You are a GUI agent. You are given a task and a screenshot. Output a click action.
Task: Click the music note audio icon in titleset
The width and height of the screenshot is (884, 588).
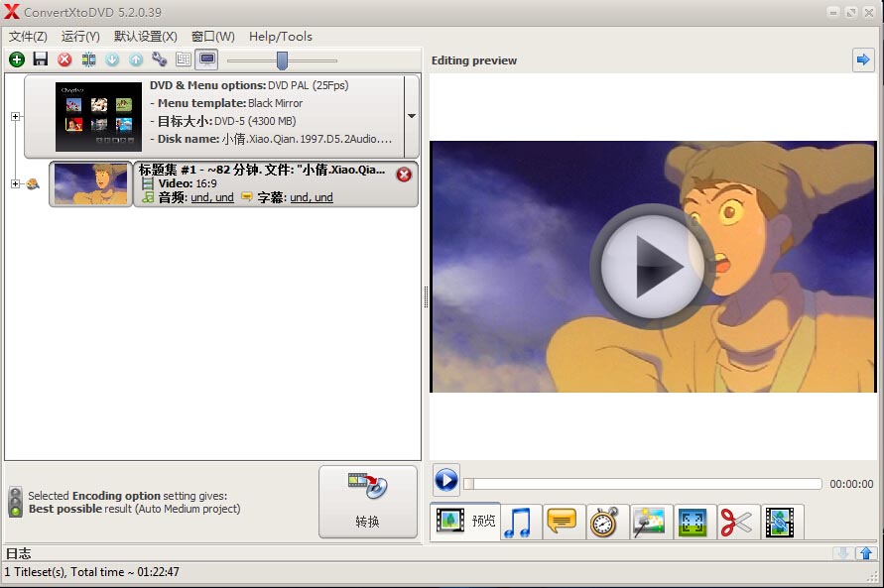(148, 197)
